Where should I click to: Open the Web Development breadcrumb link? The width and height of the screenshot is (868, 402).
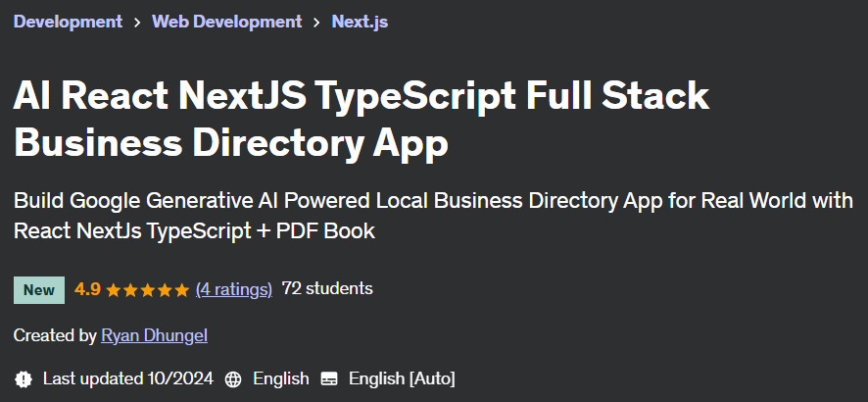227,23
